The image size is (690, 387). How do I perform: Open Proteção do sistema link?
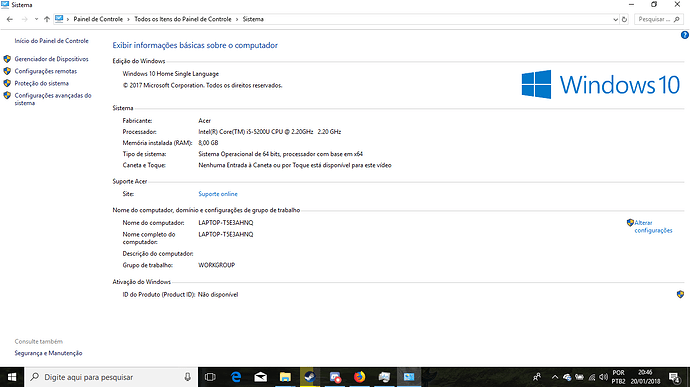[41, 83]
